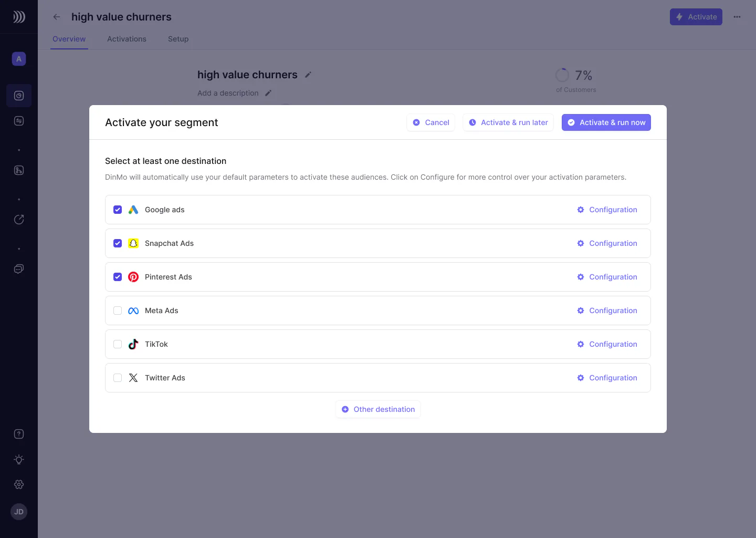Click the back arrow beside the page title
756x538 pixels.
coord(57,17)
